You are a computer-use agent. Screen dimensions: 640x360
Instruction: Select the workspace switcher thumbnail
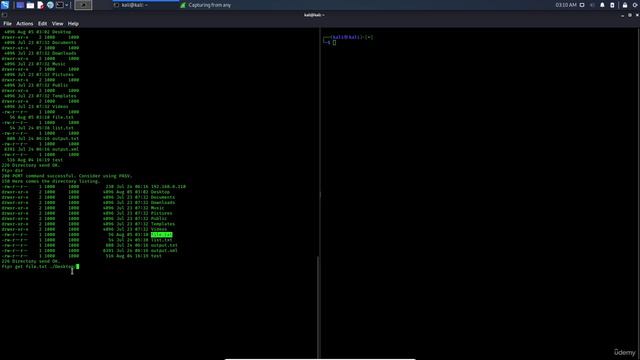coord(83,5)
